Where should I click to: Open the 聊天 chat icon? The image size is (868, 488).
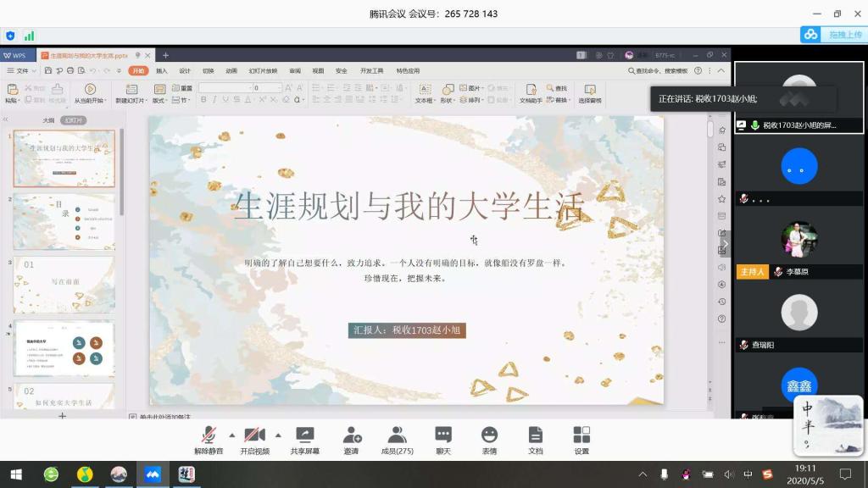442,439
